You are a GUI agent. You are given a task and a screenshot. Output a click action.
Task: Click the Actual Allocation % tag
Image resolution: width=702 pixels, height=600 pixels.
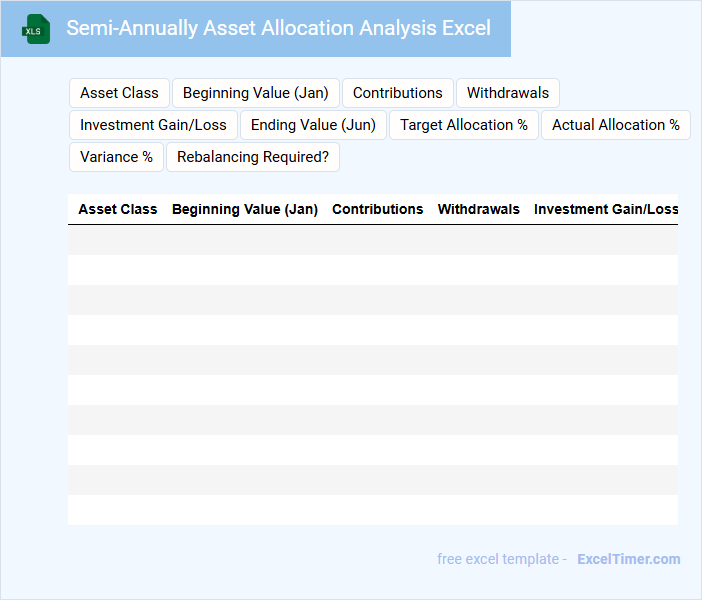616,125
